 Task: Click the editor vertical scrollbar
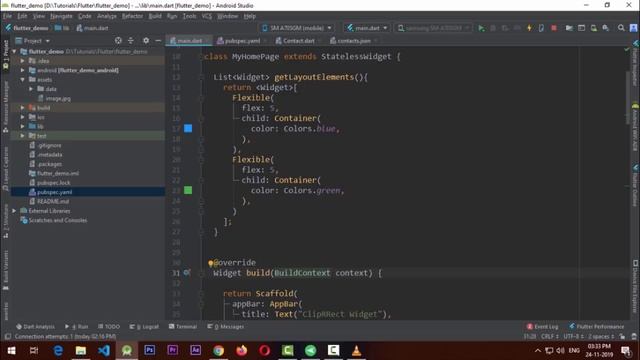(x=627, y=98)
